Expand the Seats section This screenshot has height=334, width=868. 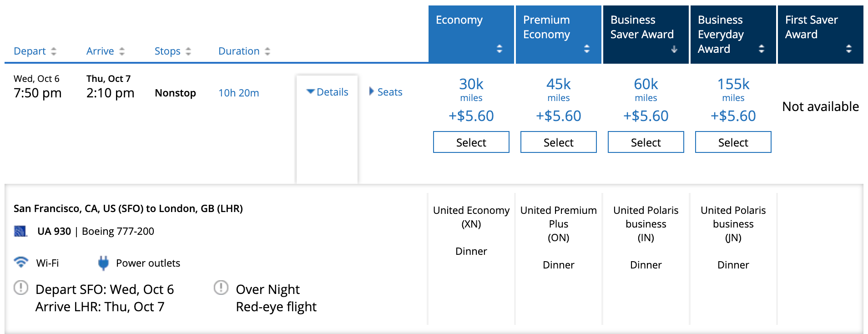[386, 92]
